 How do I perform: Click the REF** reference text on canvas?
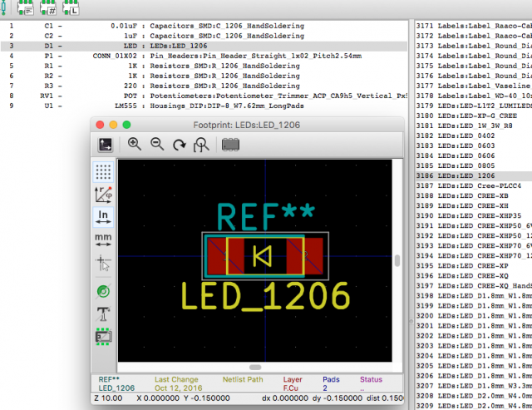[x=266, y=216]
